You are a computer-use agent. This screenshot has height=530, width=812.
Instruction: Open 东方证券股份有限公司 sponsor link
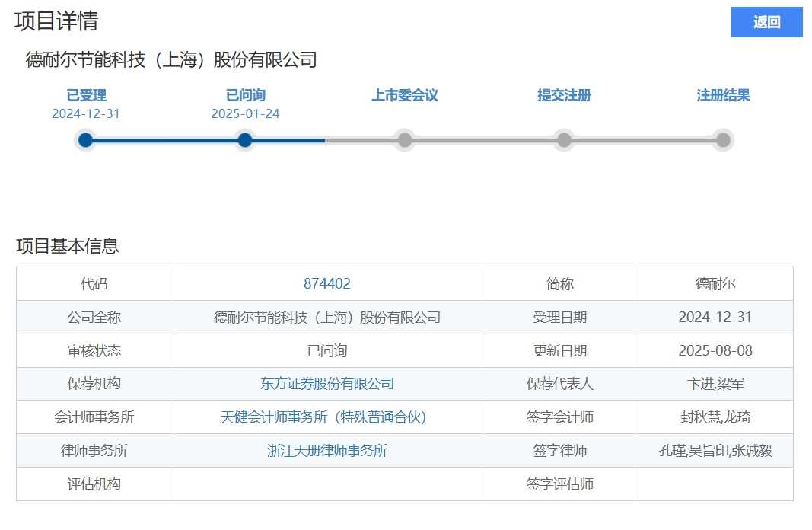tap(327, 384)
